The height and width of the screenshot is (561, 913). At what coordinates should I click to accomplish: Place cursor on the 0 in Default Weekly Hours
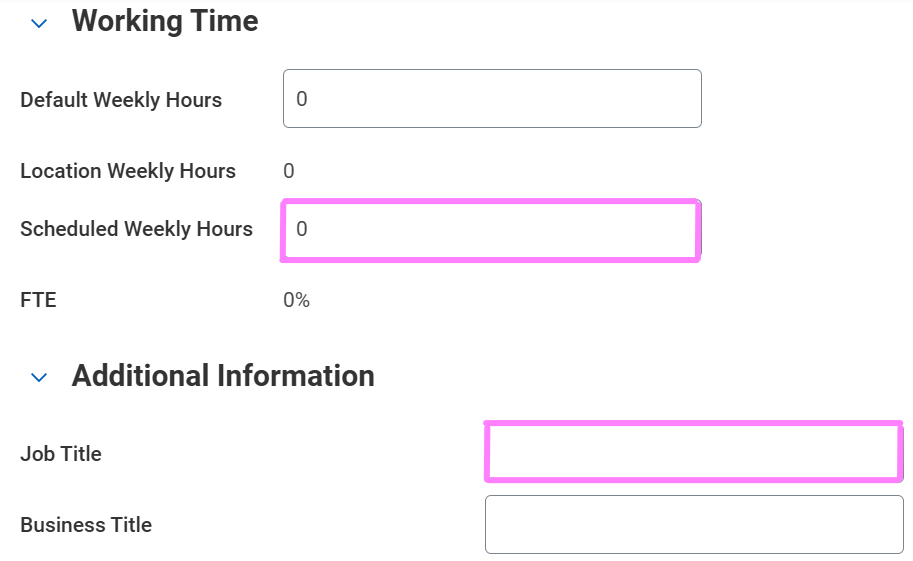[302, 100]
